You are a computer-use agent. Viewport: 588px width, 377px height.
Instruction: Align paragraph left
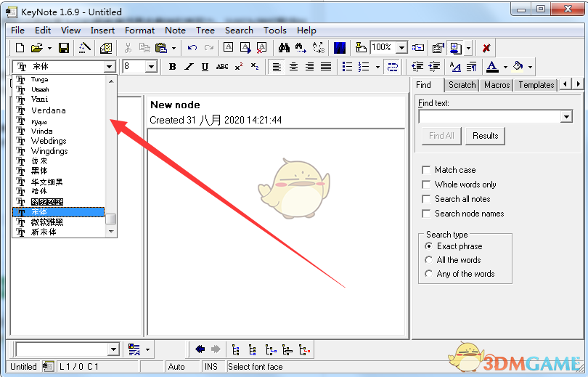coord(277,67)
